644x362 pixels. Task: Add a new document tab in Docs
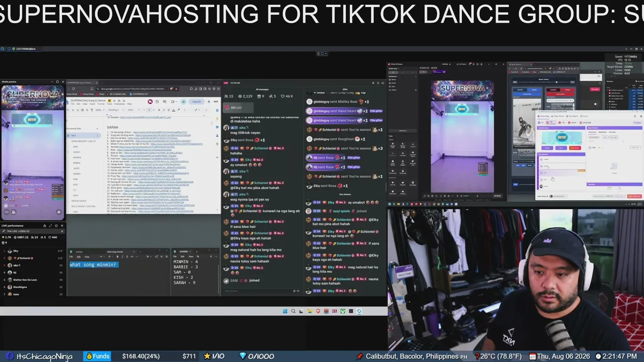pos(97,129)
